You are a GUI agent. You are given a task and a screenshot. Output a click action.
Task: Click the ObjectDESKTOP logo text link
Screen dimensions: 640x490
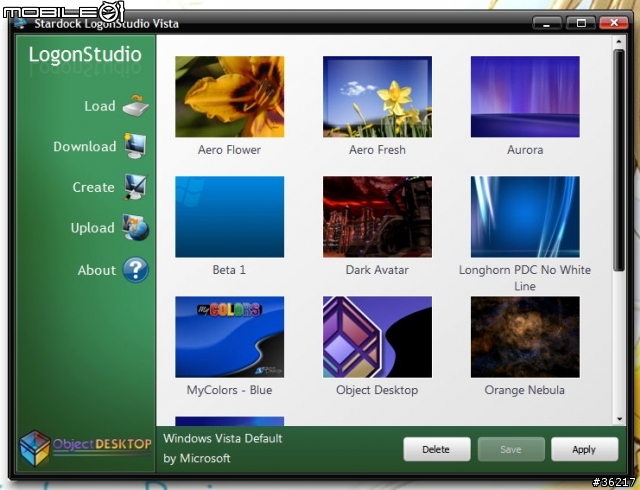(x=102, y=444)
